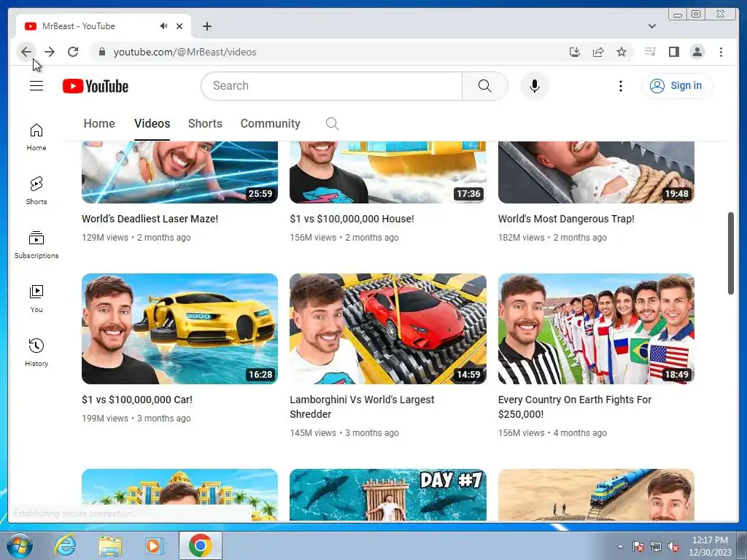
Task: Search within channel using magnifier icon
Action: click(332, 124)
